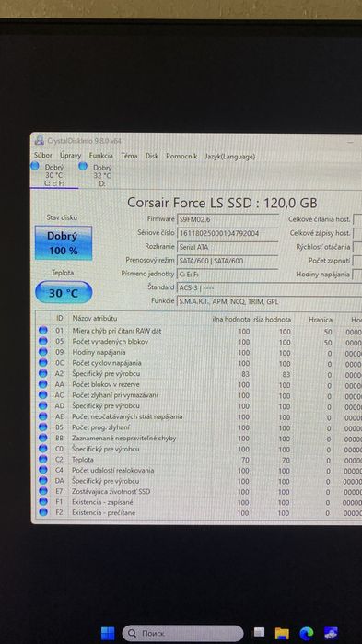The image size is (362, 644).
Task: Click status icon of row C4
Action: [43, 470]
